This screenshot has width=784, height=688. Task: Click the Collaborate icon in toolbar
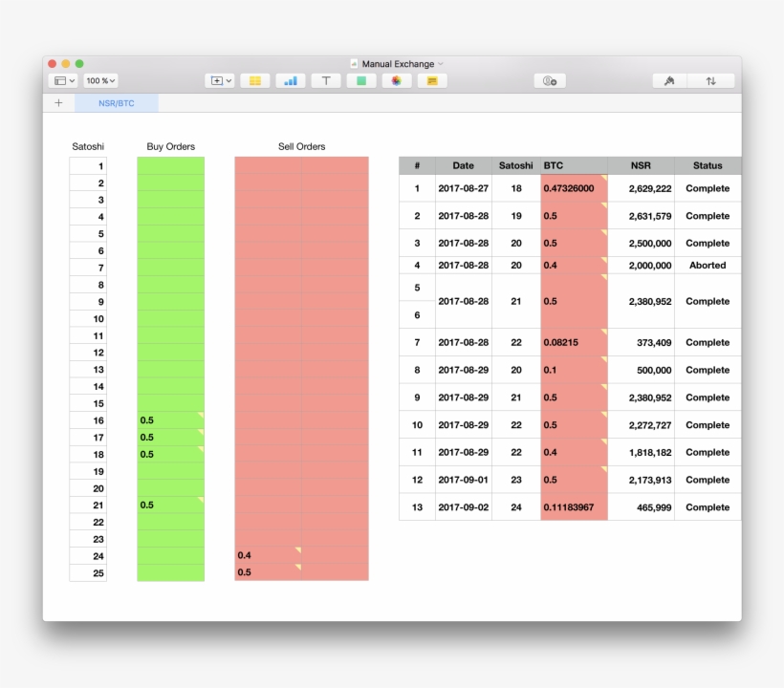point(549,81)
